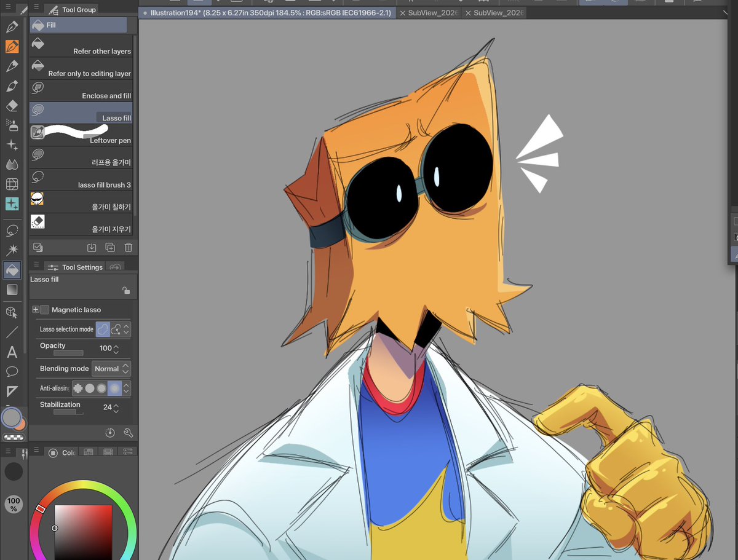This screenshot has height=560, width=738.
Task: Open the Blending mode Normal dropdown
Action: click(x=111, y=369)
